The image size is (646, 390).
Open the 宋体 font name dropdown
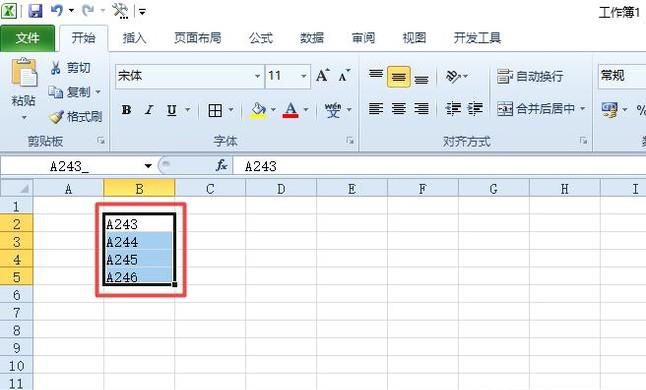(257, 76)
